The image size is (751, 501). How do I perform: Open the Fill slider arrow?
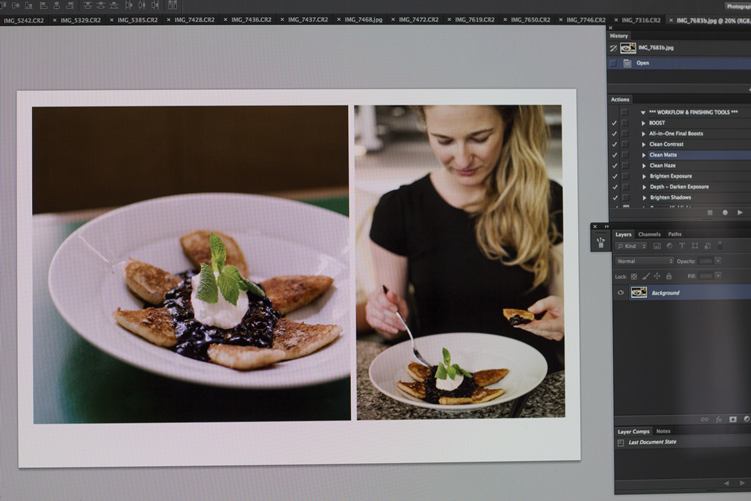[718, 276]
